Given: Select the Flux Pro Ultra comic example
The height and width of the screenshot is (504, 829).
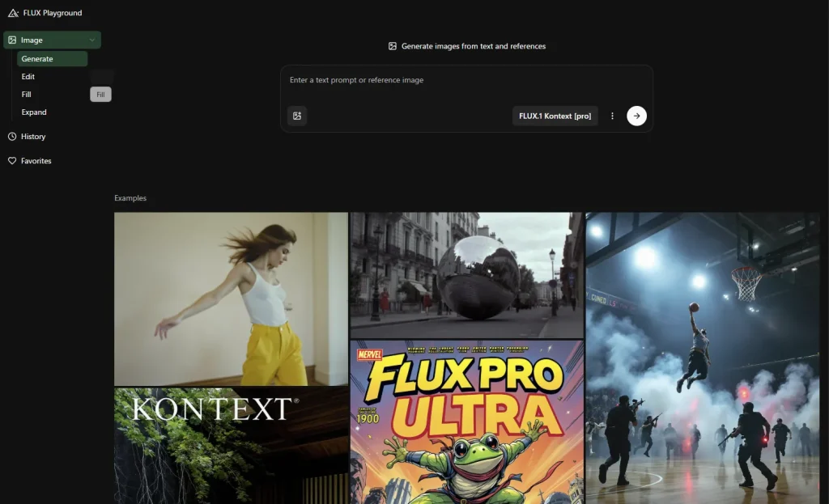Looking at the screenshot, I should [466, 421].
